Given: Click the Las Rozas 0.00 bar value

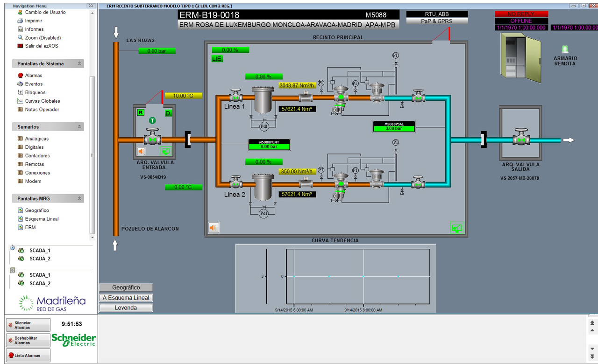Looking at the screenshot, I should coord(157,51).
